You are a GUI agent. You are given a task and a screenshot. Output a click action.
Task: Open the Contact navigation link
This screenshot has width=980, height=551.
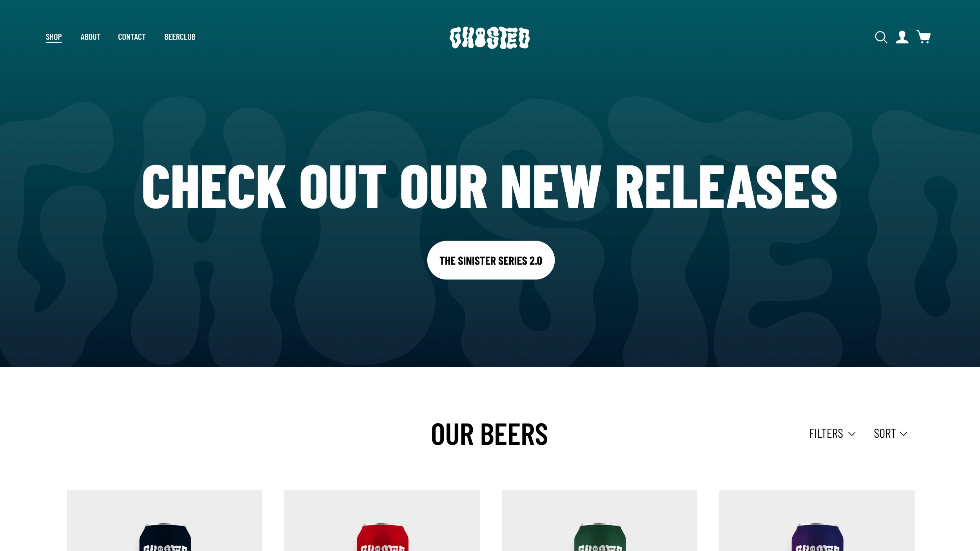coord(132,37)
